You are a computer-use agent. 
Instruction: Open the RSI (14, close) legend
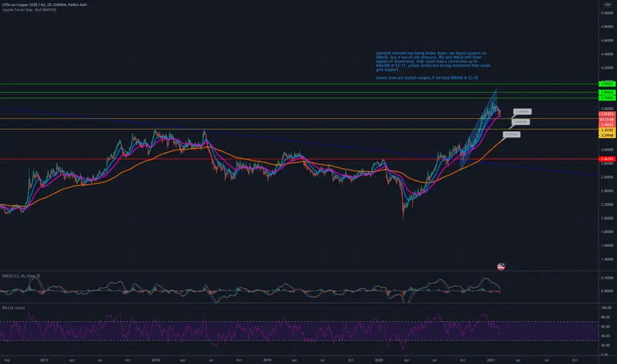[13, 308]
